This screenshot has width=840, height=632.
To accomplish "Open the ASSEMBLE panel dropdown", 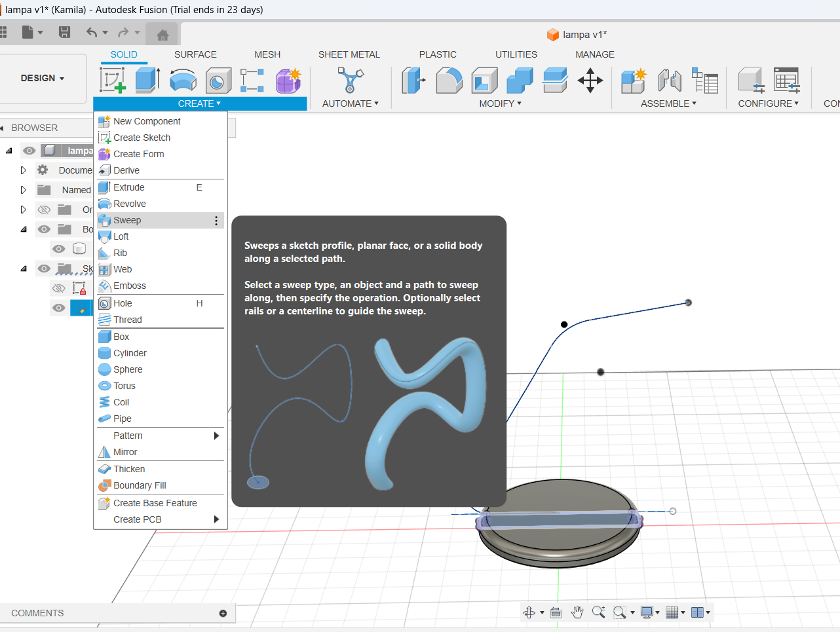I will click(x=668, y=103).
